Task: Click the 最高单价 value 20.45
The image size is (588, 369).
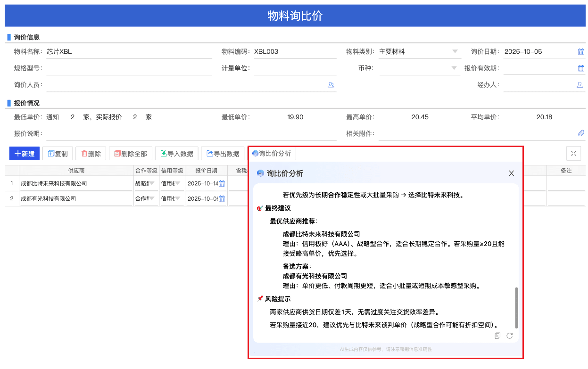Action: tap(420, 117)
